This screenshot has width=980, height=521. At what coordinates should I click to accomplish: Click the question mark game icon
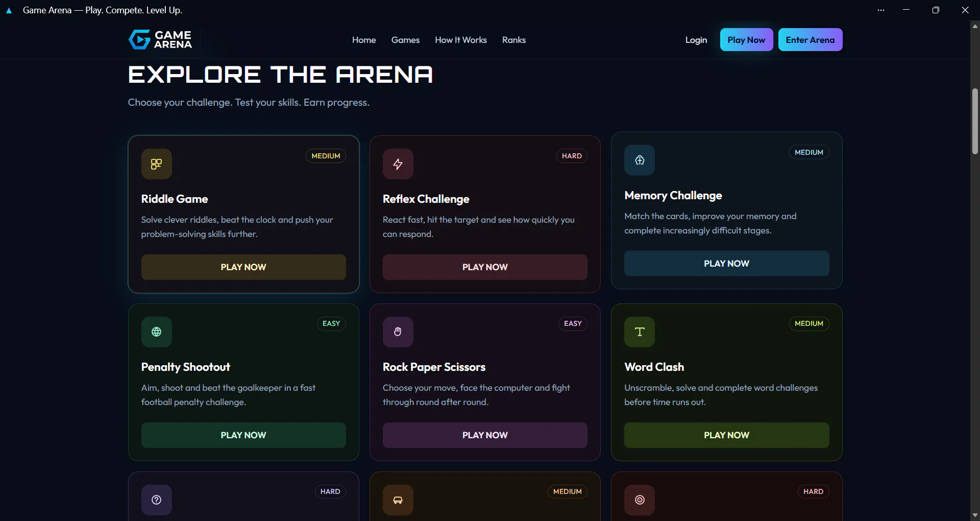coord(156,500)
